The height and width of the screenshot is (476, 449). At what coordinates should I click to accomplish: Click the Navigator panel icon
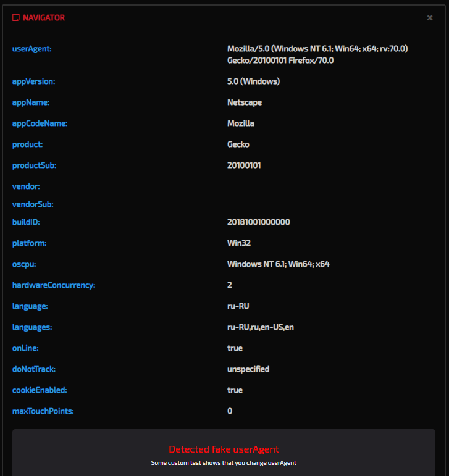[x=16, y=18]
